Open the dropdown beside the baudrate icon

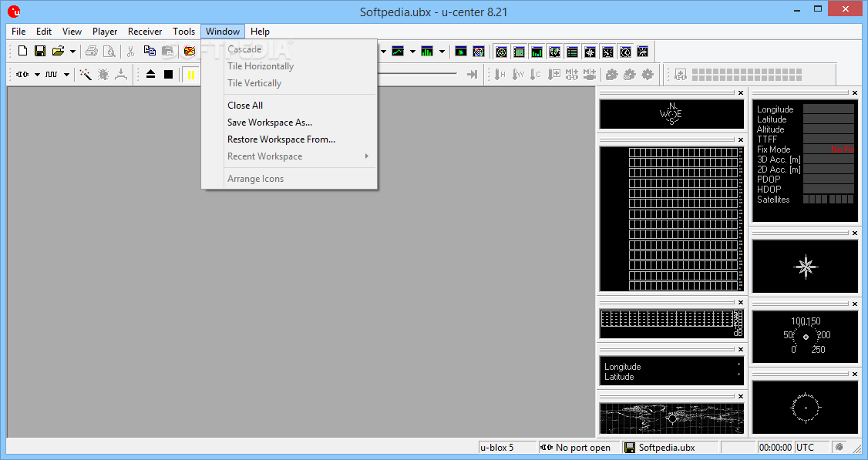tap(66, 74)
